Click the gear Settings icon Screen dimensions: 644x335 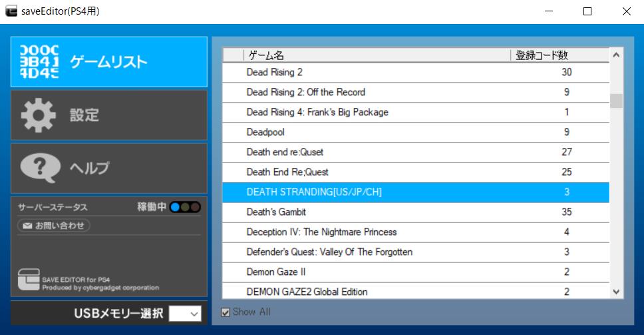tap(39, 115)
